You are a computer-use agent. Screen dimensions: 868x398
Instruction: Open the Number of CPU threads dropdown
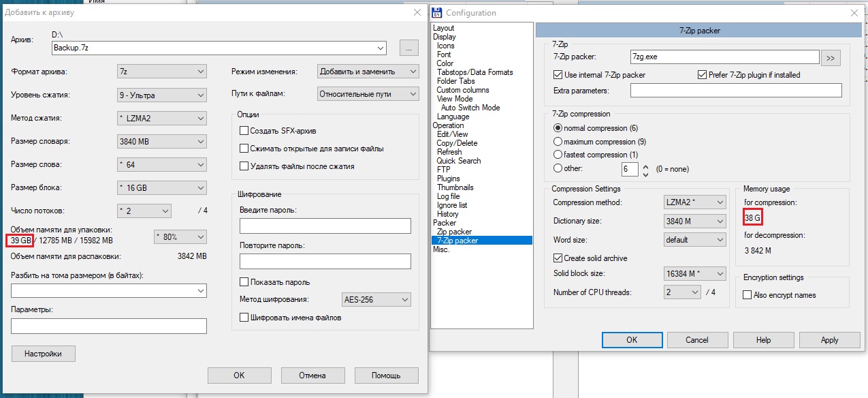[x=682, y=292]
